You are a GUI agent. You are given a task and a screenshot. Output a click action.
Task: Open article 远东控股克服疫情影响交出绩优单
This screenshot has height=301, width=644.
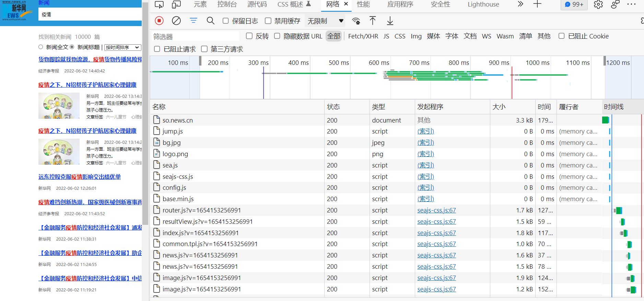click(x=80, y=177)
